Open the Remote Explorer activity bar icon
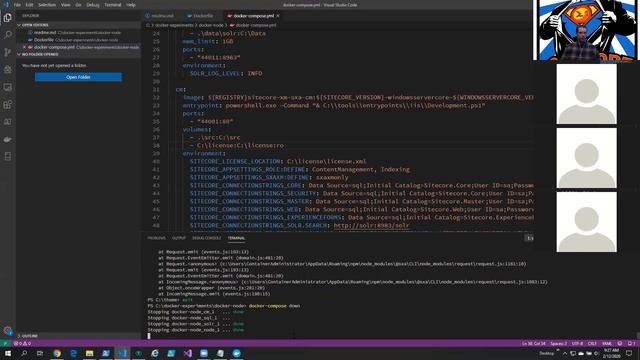This screenshot has width=640, height=360. pyautogui.click(x=7, y=87)
